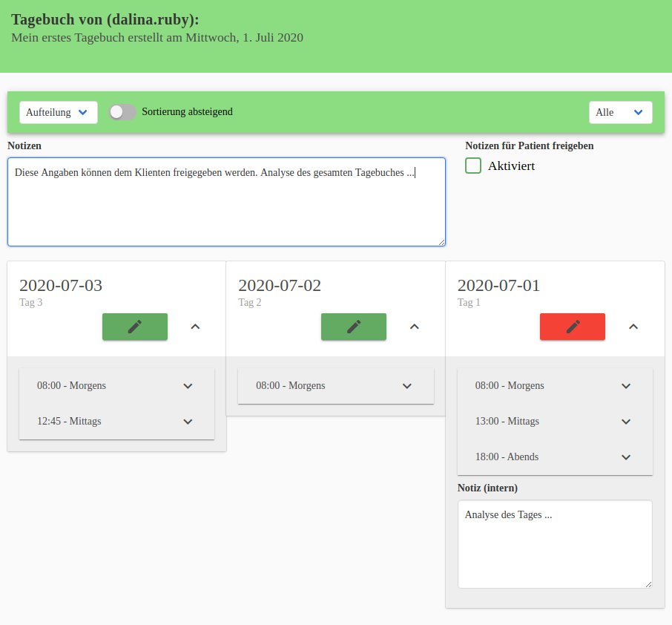This screenshot has height=625, width=672.
Task: Toggle Sortierung absteigend switch
Action: 122,111
